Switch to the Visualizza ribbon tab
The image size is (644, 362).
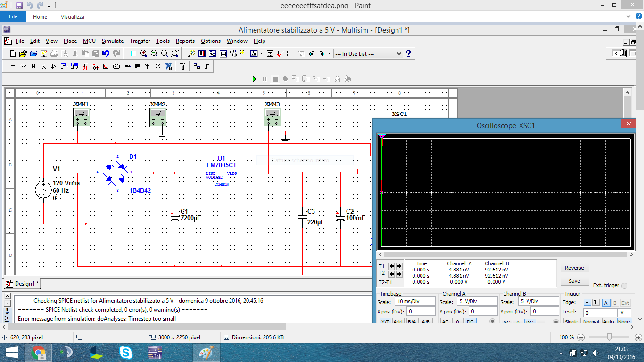[x=73, y=17]
